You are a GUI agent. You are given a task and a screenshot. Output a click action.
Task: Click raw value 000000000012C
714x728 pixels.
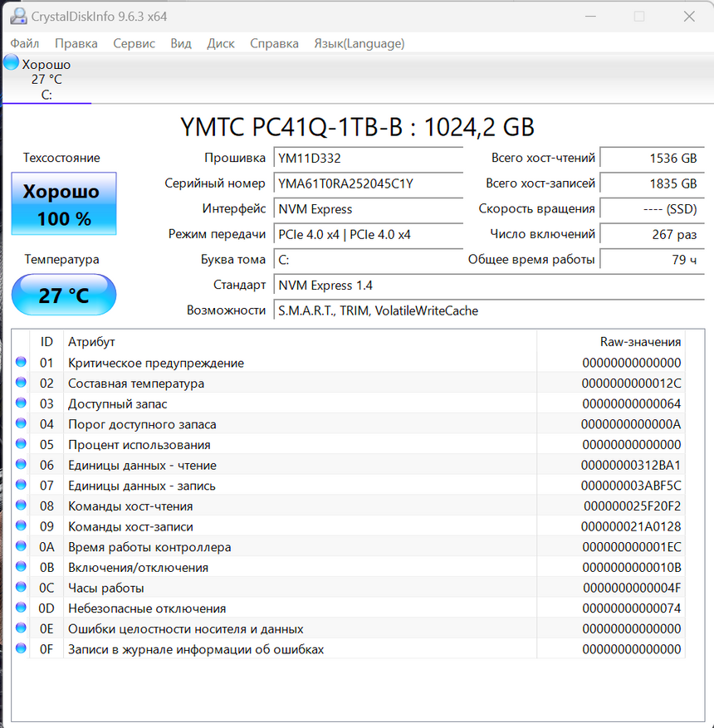click(631, 383)
